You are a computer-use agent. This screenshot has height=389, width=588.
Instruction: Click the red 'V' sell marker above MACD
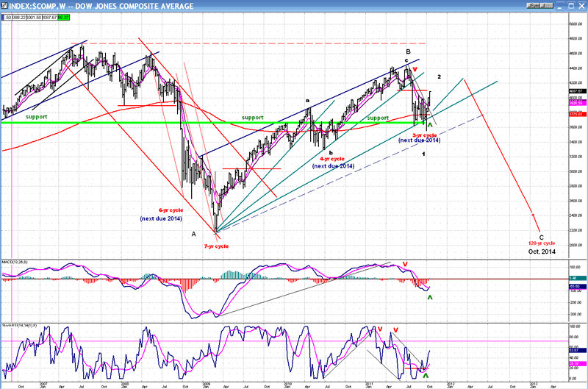pyautogui.click(x=406, y=265)
